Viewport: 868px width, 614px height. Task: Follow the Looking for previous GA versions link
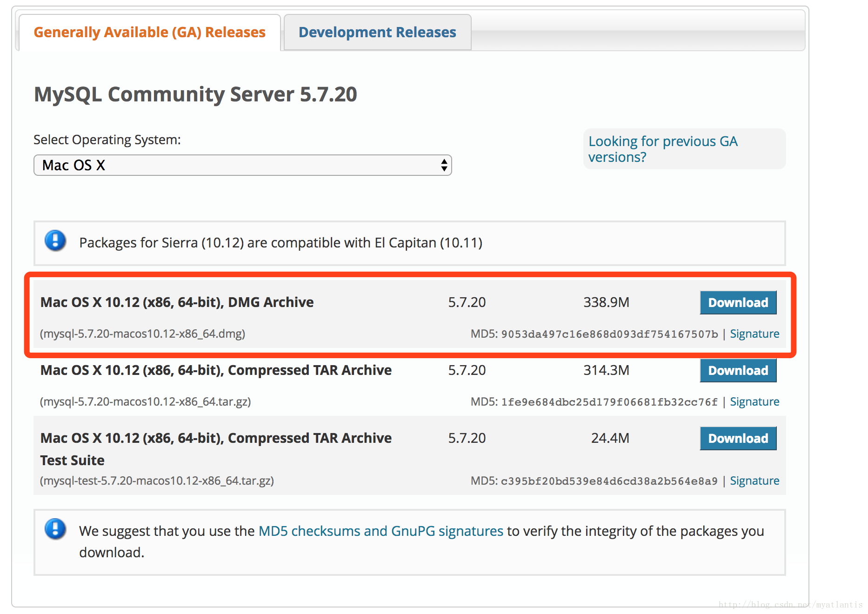coord(663,149)
